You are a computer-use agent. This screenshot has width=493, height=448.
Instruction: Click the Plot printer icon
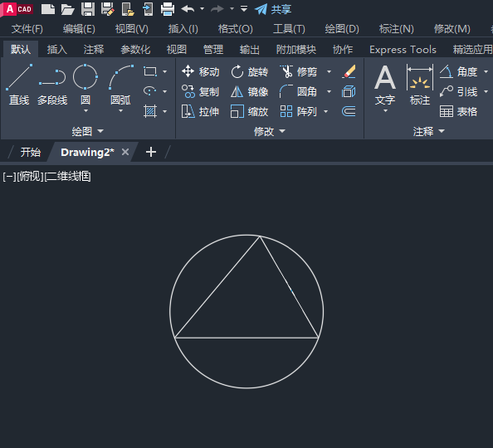click(168, 9)
